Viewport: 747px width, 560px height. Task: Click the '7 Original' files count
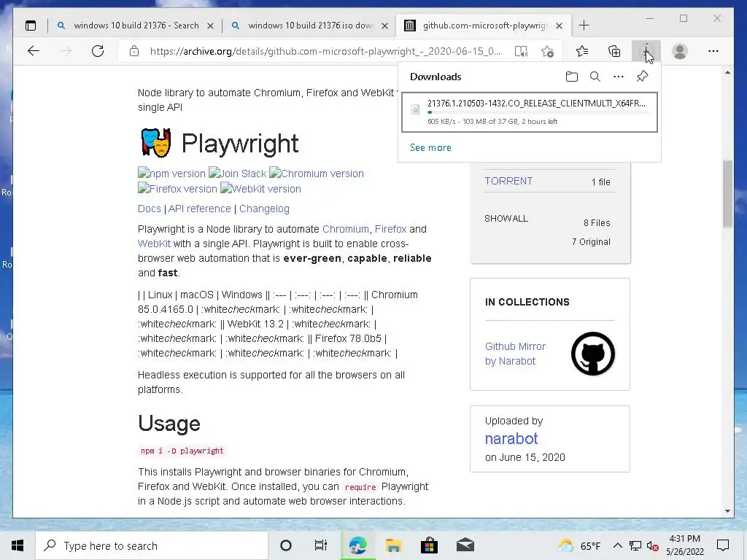[591, 242]
